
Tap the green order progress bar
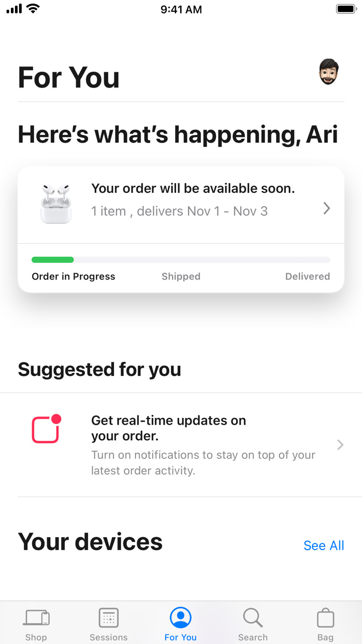(53, 260)
